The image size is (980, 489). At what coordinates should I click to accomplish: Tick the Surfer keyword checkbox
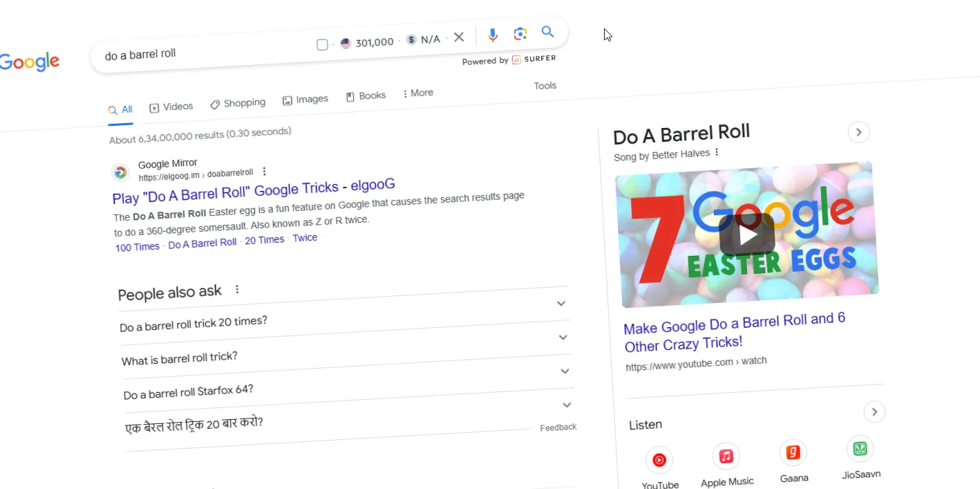322,45
